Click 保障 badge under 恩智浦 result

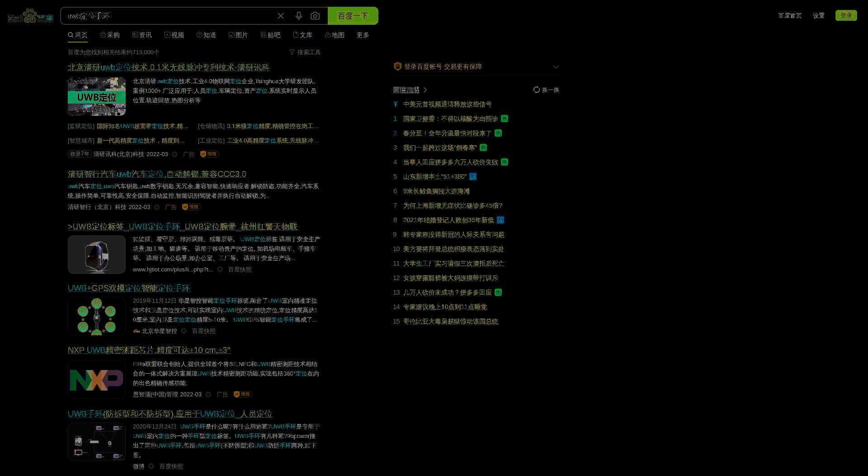click(243, 395)
